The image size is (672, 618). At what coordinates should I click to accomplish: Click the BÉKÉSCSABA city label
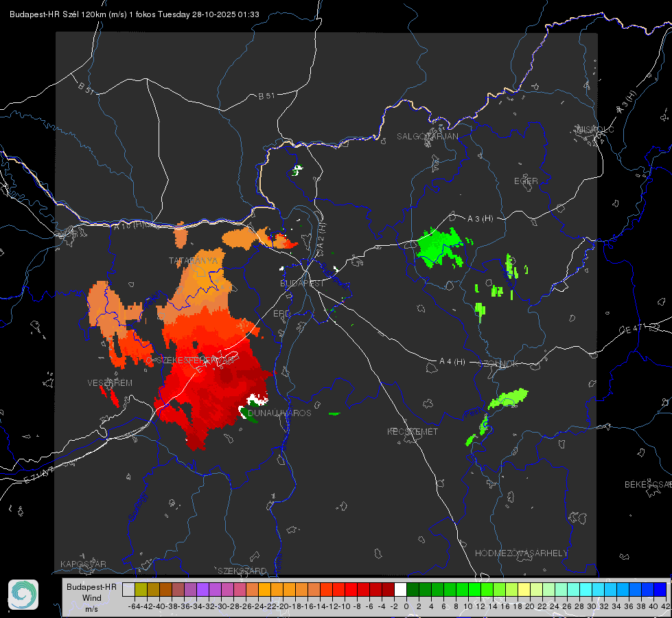pos(647,485)
